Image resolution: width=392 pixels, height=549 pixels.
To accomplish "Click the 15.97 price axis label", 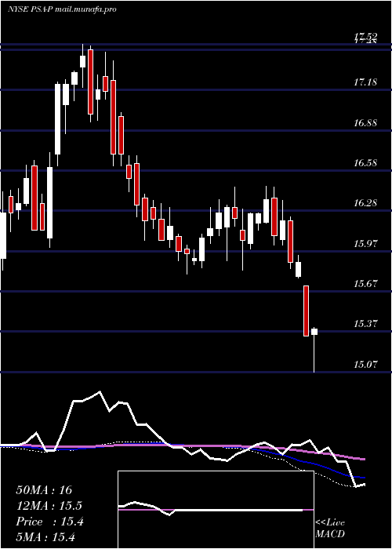I will (366, 244).
